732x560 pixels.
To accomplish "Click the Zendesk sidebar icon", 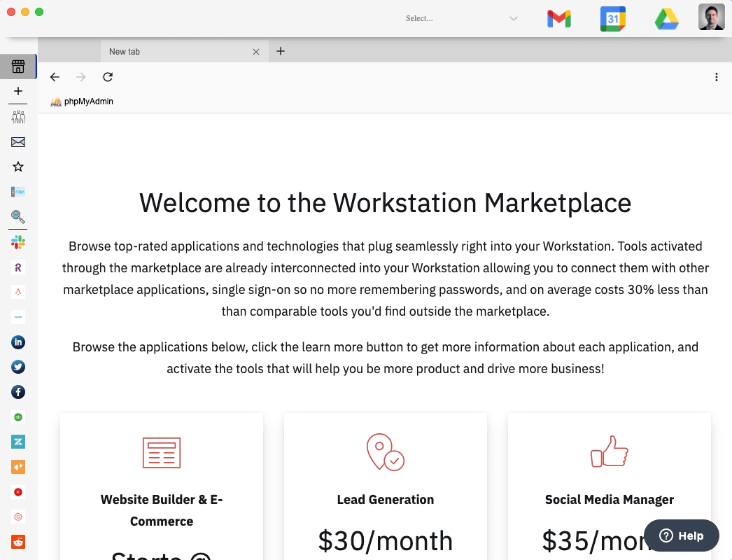I will coord(18,442).
